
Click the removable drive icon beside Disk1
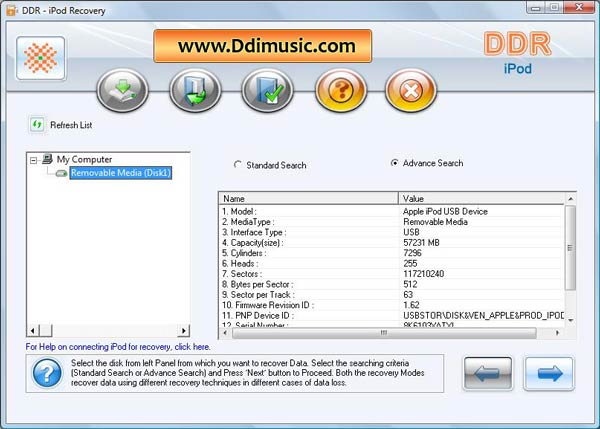[61, 173]
